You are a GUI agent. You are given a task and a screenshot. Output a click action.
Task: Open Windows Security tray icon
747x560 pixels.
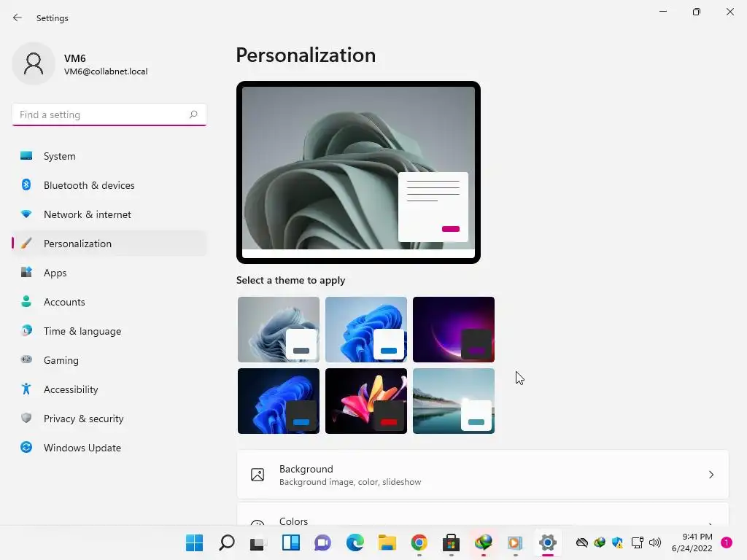(x=617, y=542)
